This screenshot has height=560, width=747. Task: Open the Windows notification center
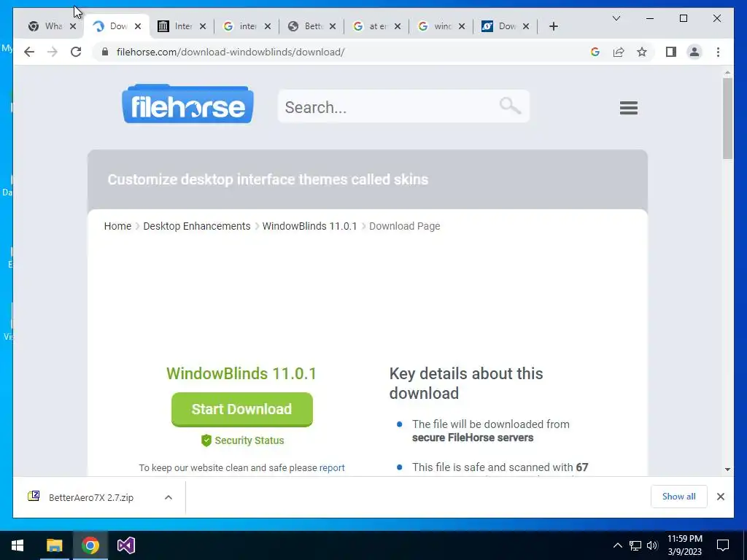tap(723, 545)
